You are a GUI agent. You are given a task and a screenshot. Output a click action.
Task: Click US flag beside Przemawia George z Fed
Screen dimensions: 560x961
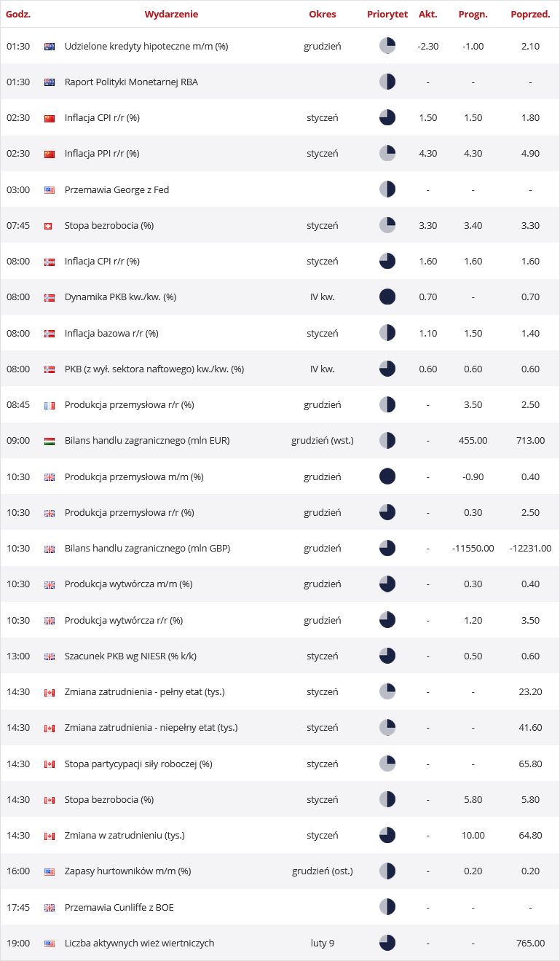coord(50,189)
